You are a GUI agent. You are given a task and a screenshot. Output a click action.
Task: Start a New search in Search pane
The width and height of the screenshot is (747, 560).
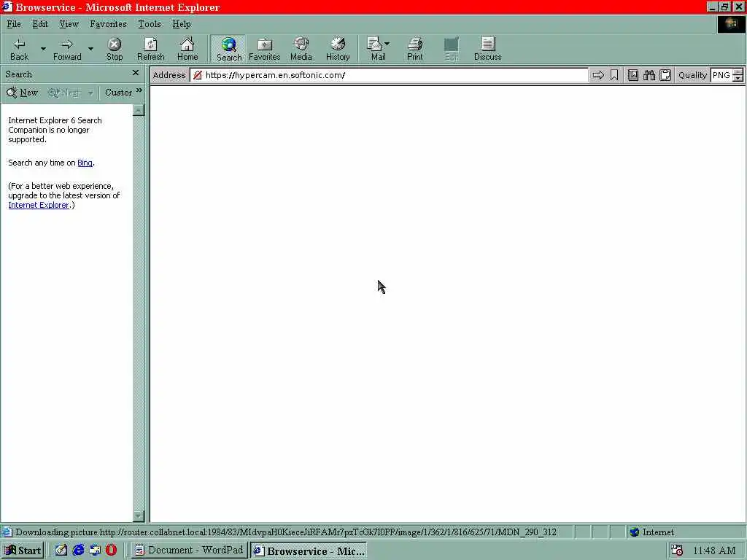click(22, 93)
